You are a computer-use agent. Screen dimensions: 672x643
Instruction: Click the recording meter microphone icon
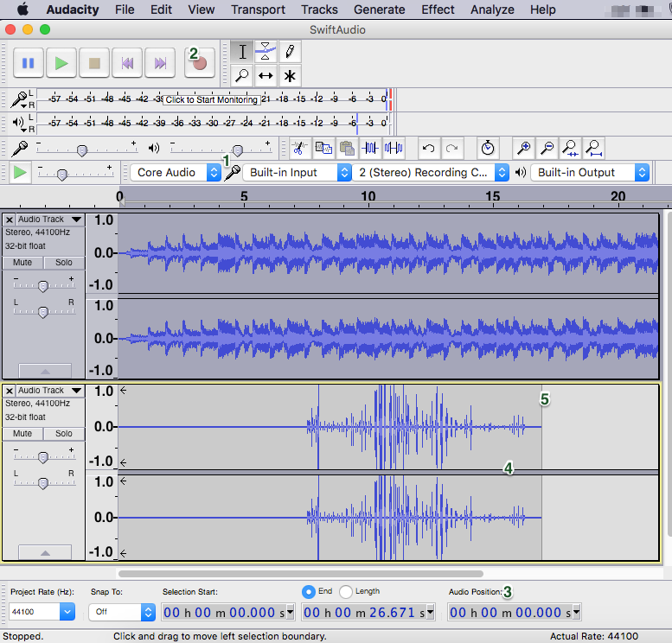[x=19, y=99]
